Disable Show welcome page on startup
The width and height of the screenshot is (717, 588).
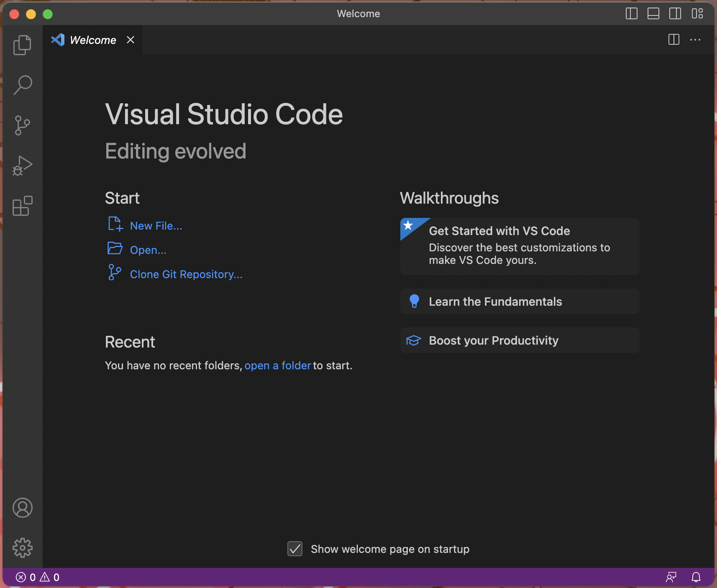coord(294,549)
